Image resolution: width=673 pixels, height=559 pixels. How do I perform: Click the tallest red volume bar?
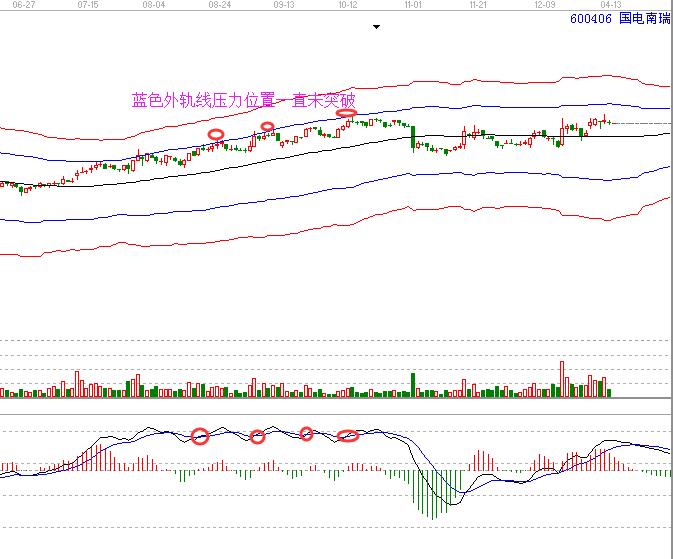tap(562, 380)
